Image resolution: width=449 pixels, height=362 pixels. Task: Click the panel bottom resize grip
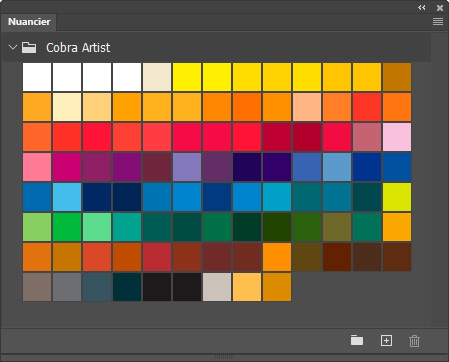pyautogui.click(x=224, y=357)
